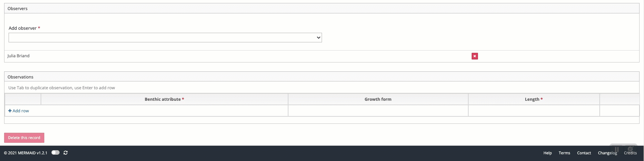Open the Add observer dropdown
Viewport: 644px width, 161px height.
(165, 38)
